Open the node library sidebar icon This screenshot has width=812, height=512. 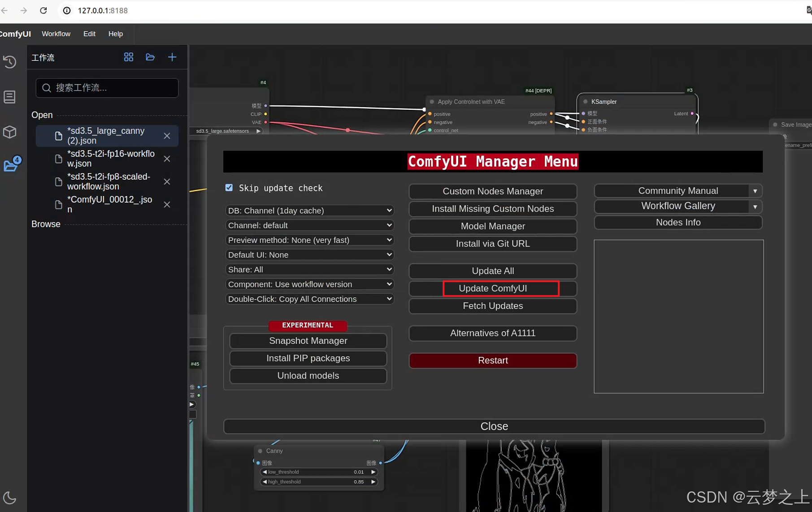tap(9, 96)
